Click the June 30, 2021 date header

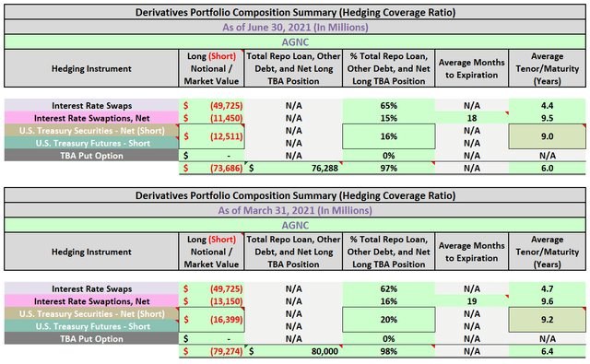[x=295, y=28]
